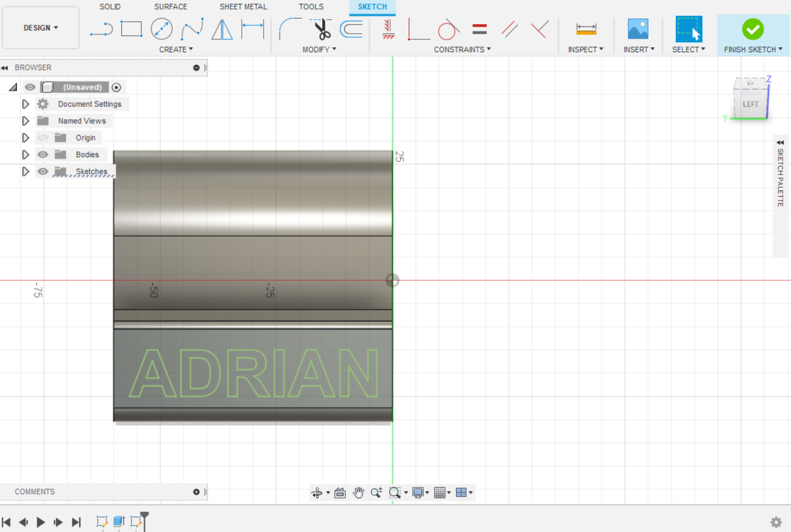Expand the Document Settings node
This screenshot has width=791, height=532.
point(25,104)
